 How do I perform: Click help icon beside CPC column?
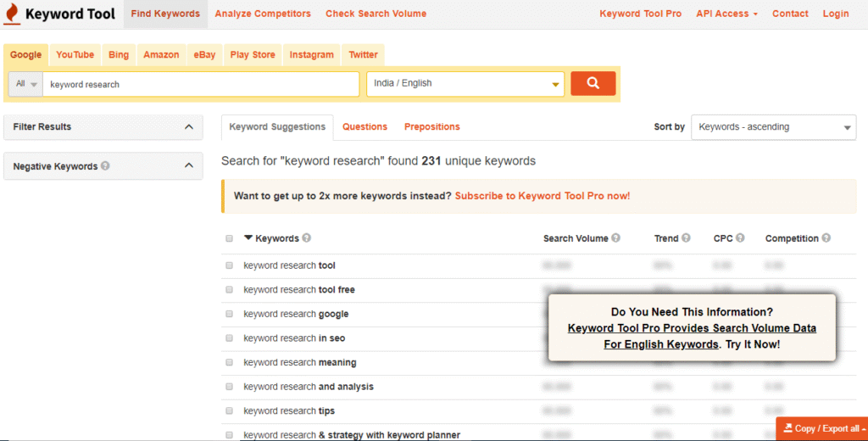(x=741, y=238)
